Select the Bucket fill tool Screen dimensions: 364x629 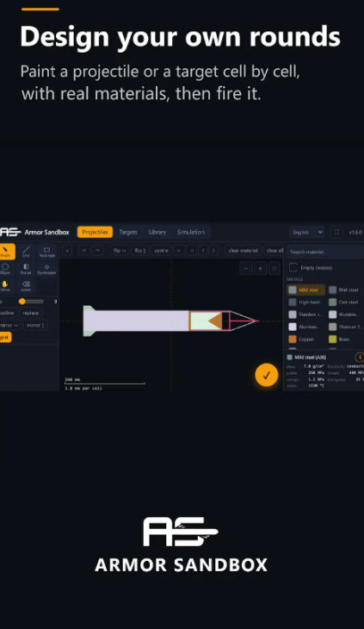[26, 268]
